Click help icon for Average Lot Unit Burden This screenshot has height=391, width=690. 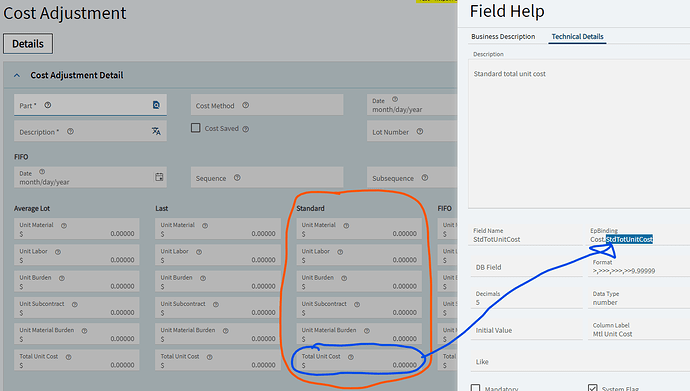click(62, 278)
